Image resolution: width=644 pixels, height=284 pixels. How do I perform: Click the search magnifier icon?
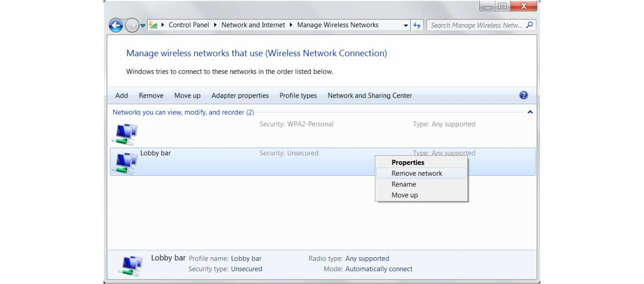pyautogui.click(x=530, y=25)
